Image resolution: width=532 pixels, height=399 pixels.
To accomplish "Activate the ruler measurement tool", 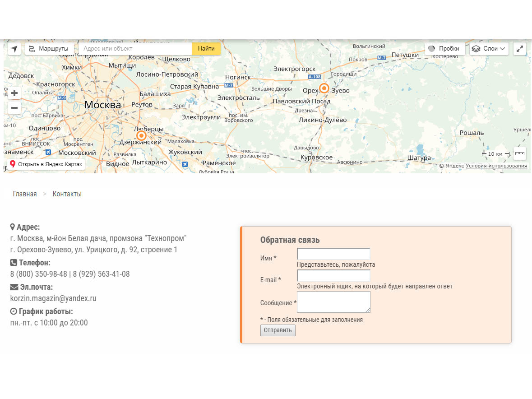I will [x=520, y=154].
